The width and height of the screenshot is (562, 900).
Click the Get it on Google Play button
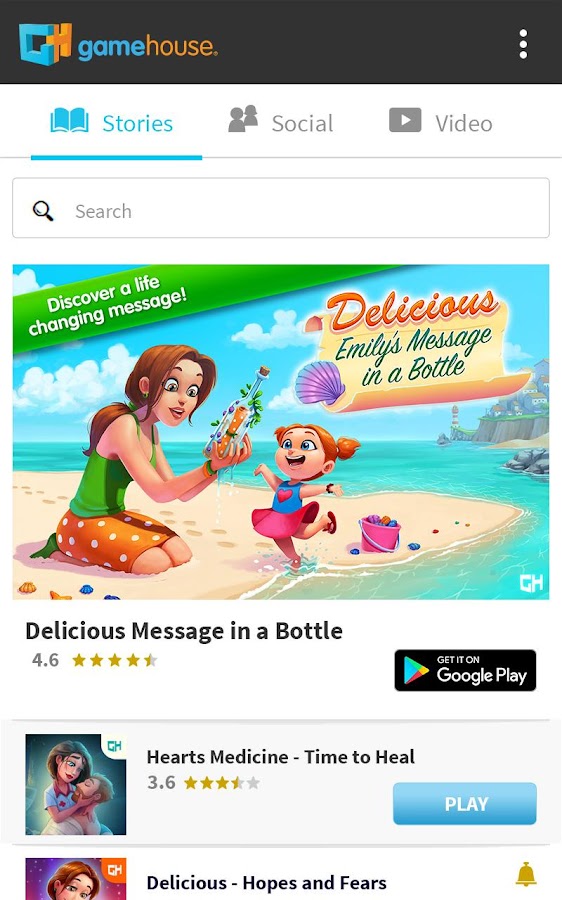click(x=465, y=670)
